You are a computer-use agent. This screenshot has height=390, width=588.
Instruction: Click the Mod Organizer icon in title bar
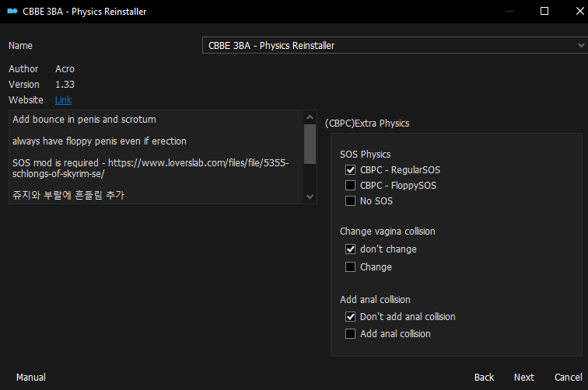[x=12, y=11]
